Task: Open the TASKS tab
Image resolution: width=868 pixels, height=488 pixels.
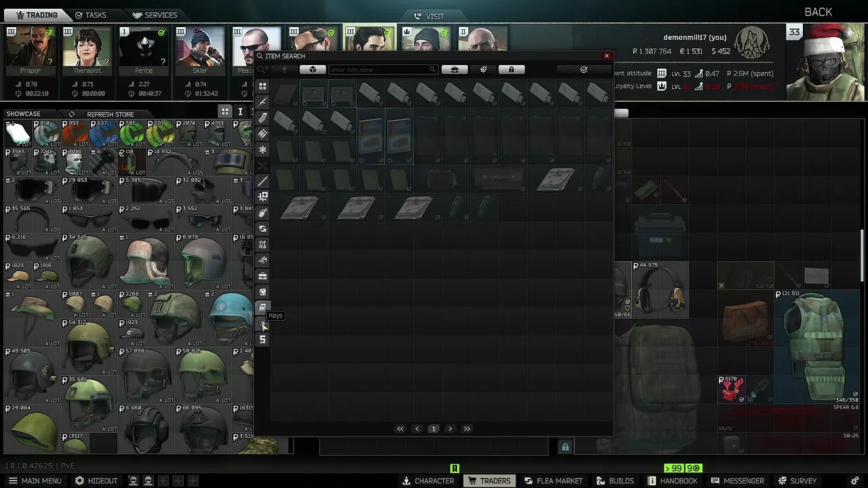Action: tap(90, 15)
